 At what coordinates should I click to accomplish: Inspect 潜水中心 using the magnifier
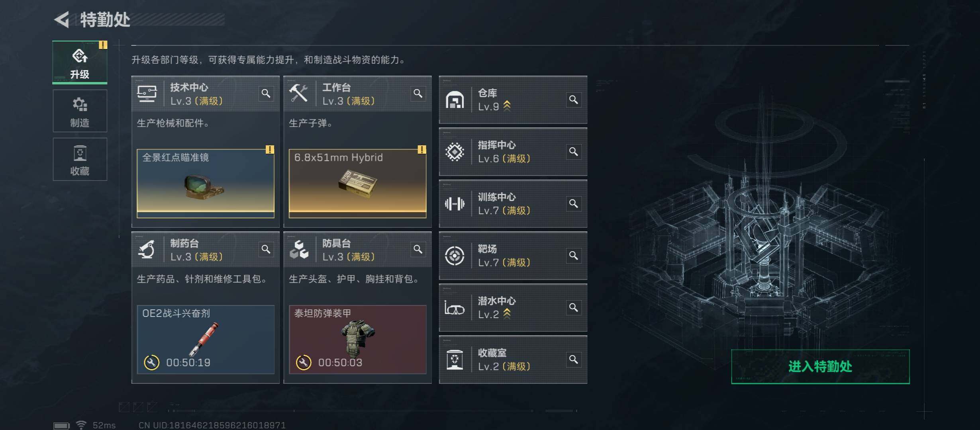tap(574, 307)
